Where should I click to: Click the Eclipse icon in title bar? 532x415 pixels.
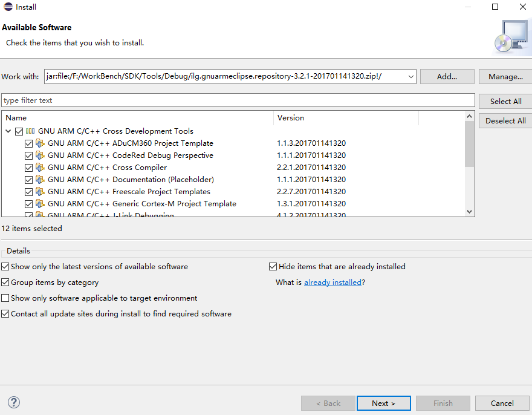point(8,7)
